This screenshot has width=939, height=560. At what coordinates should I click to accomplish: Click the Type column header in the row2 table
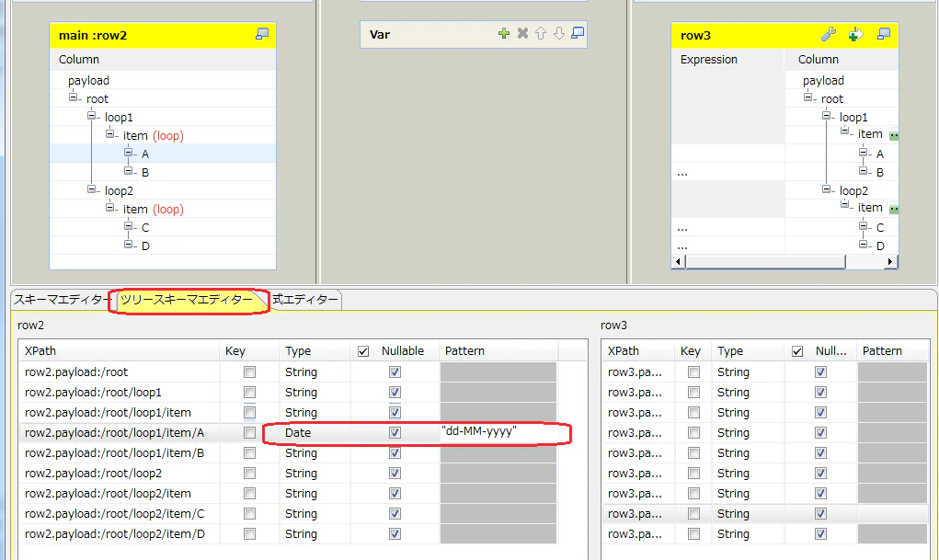pos(315,351)
